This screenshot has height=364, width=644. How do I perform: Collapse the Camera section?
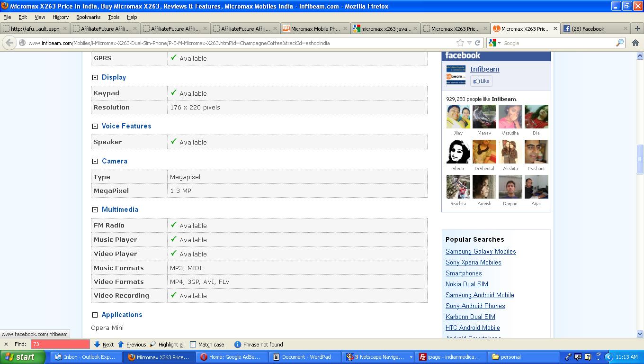pyautogui.click(x=95, y=161)
